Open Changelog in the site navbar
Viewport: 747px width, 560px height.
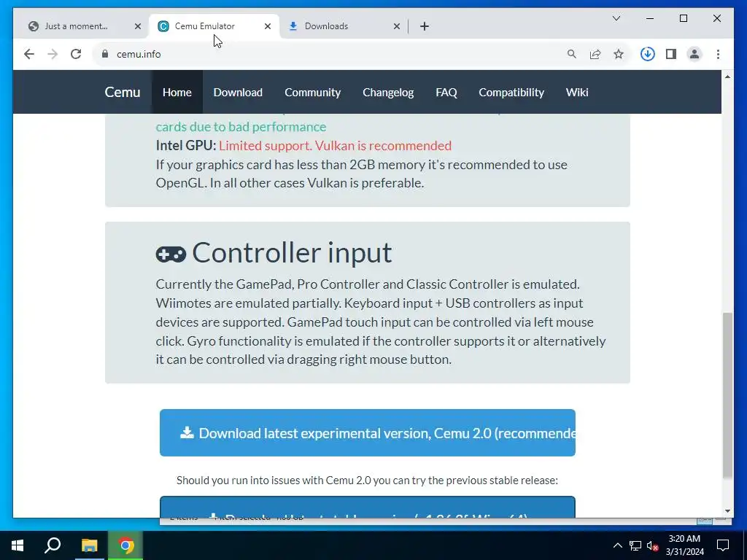coord(388,92)
